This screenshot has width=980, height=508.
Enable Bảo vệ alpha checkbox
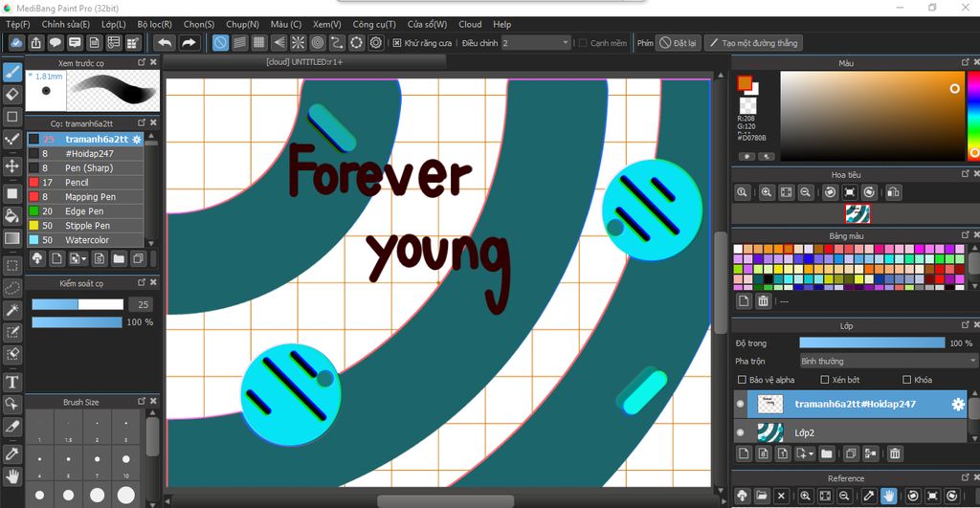742,380
